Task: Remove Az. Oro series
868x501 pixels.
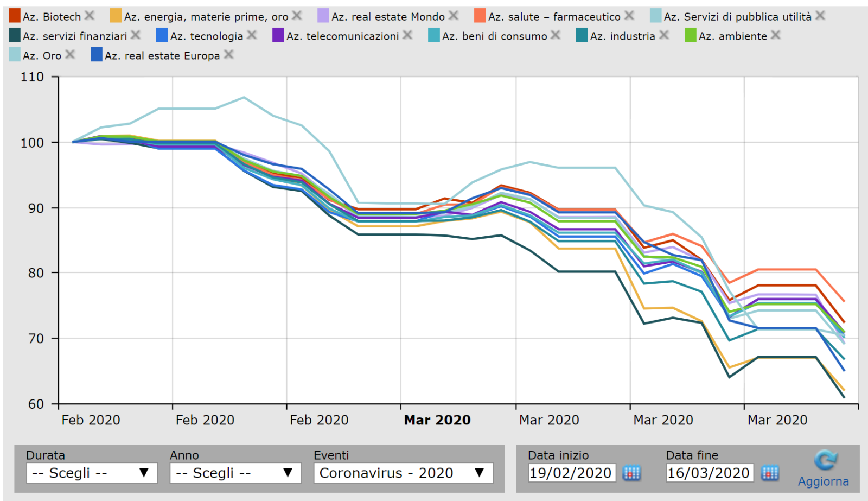Action: tap(70, 55)
